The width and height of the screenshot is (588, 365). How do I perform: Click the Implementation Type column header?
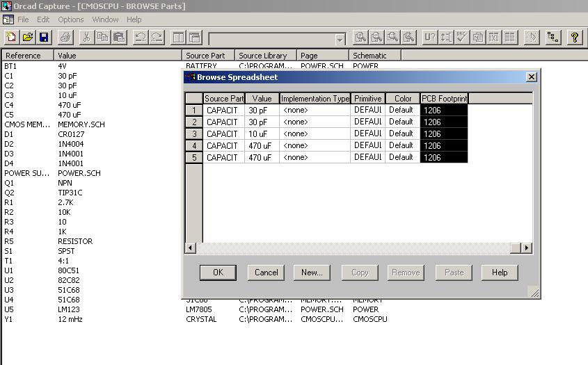click(x=315, y=99)
